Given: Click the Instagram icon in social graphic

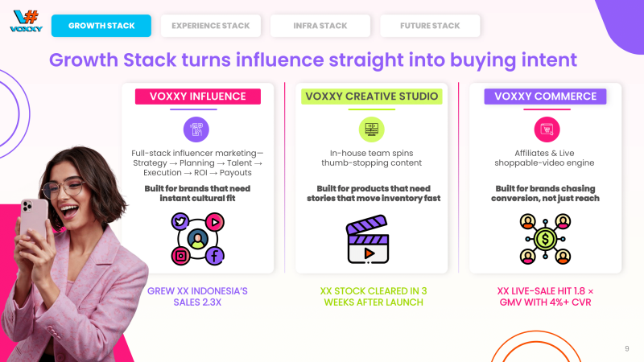Looking at the screenshot, I should point(180,256).
